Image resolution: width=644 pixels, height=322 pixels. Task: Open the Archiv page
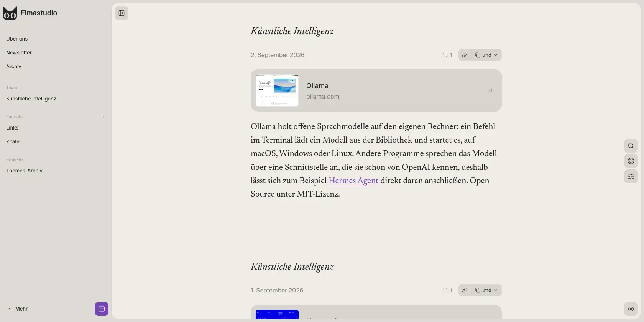pyautogui.click(x=14, y=66)
